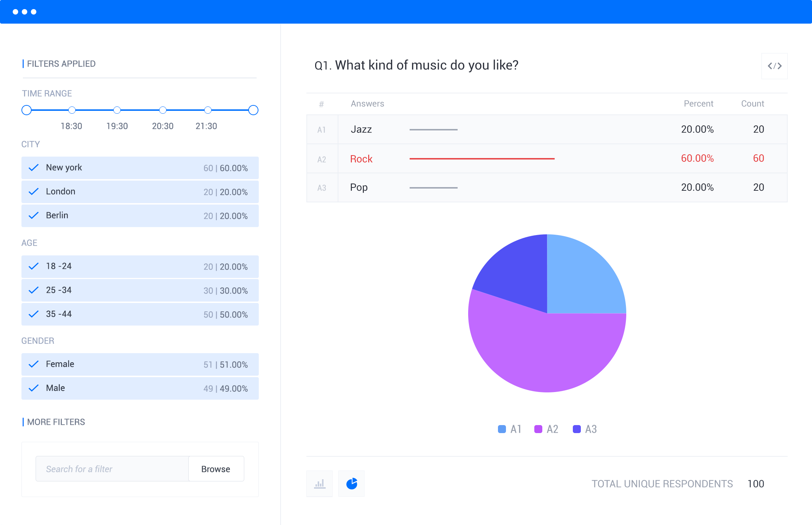Click the A2 legend marker below the pie
The height and width of the screenshot is (525, 812).
tap(538, 429)
